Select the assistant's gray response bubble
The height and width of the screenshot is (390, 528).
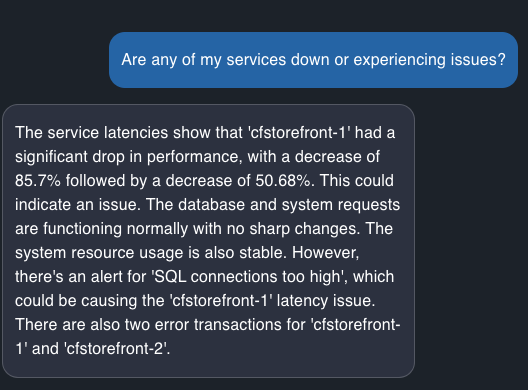click(208, 241)
